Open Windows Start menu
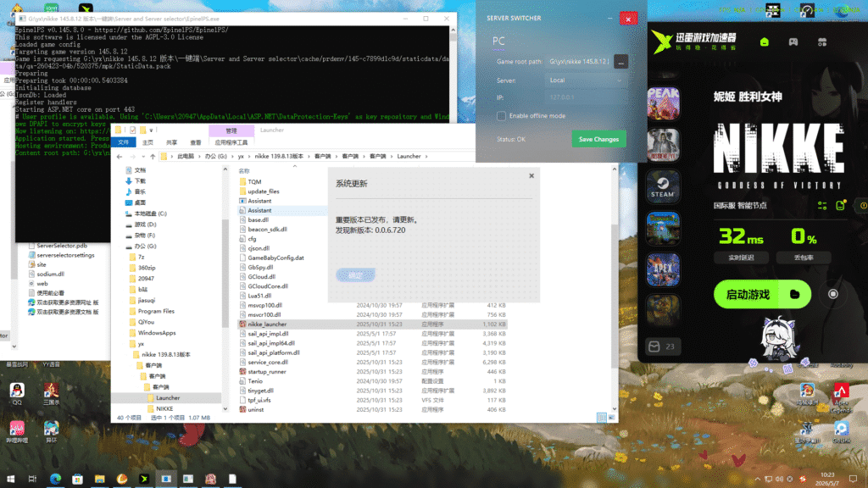The height and width of the screenshot is (488, 868). (10, 480)
